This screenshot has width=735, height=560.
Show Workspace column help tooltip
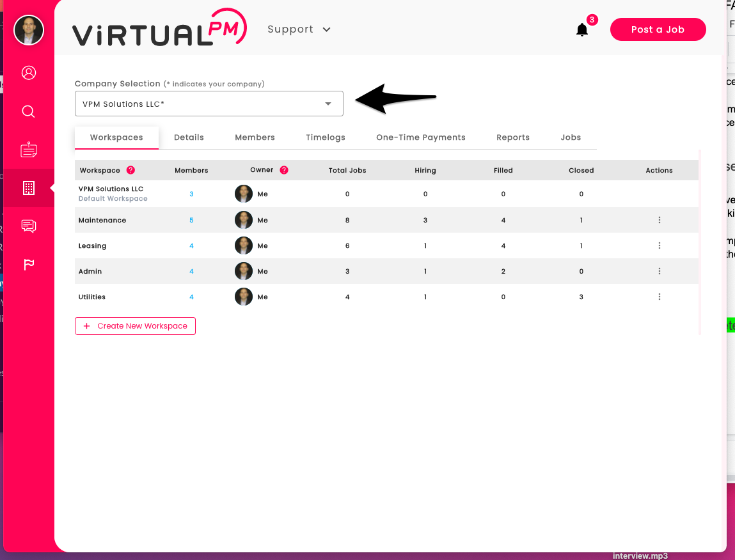(x=130, y=170)
